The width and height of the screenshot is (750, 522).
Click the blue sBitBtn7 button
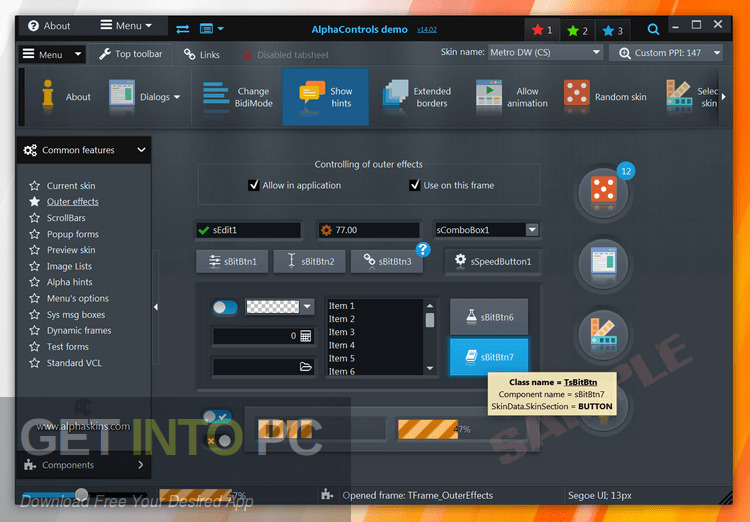pos(489,357)
